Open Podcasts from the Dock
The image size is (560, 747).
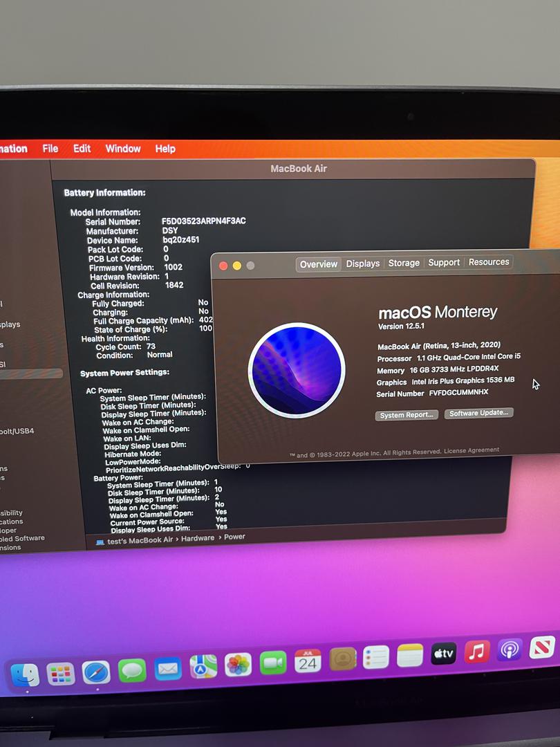(510, 650)
